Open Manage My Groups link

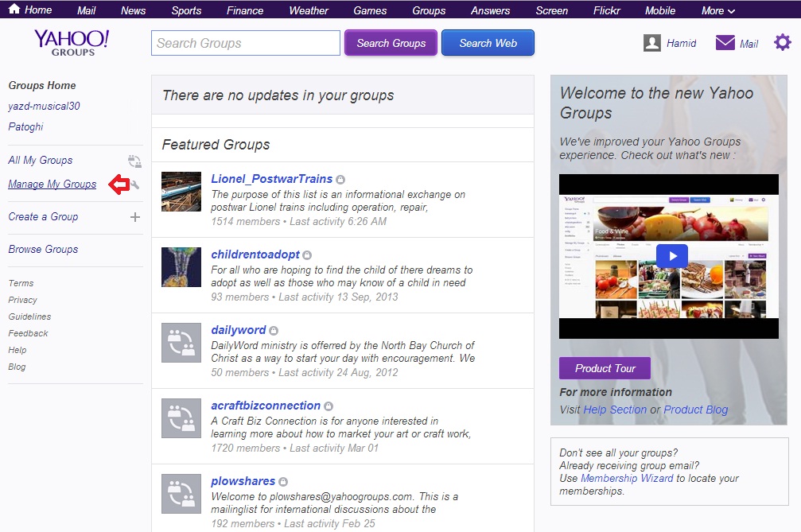52,184
